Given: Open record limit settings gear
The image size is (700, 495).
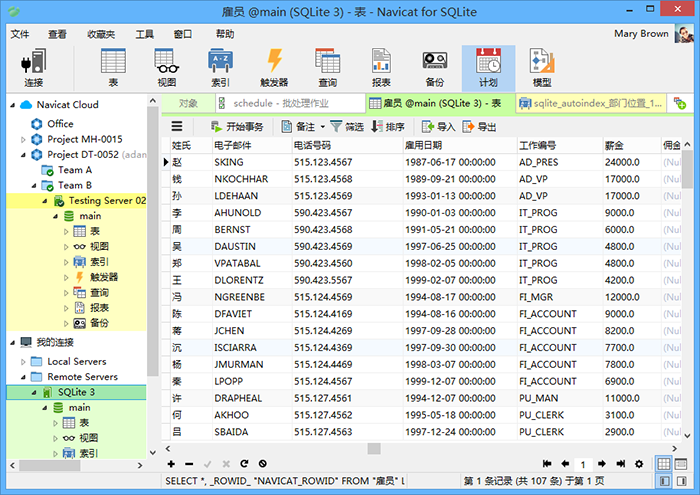Looking at the screenshot, I should coord(639,464).
